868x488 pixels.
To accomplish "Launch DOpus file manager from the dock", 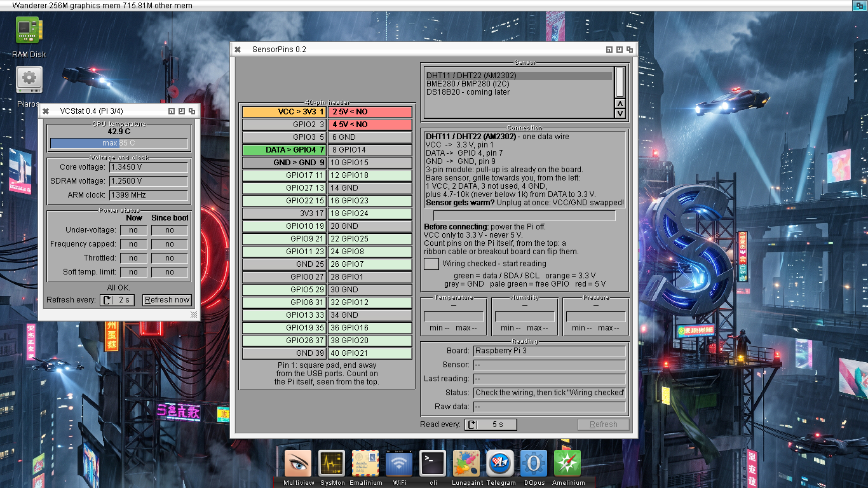I will 534,463.
